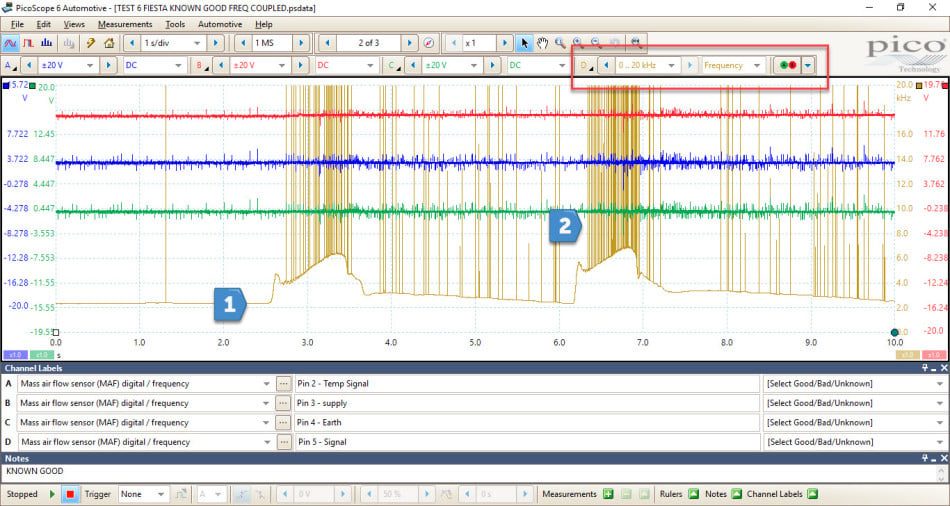
Task: Click the ellipsis button beside Channel A label
Action: [x=283, y=384]
